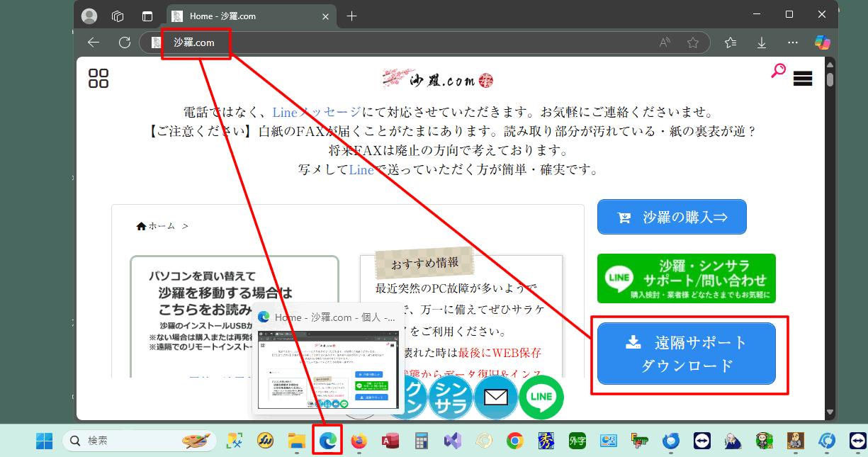This screenshot has height=457, width=868.
Task: Go back to the previous page
Action: point(94,43)
